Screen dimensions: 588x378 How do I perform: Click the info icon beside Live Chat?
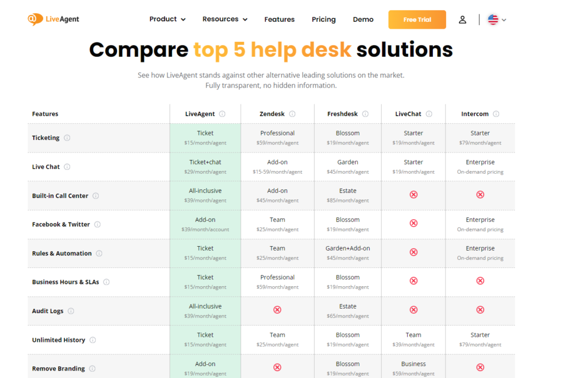point(67,166)
